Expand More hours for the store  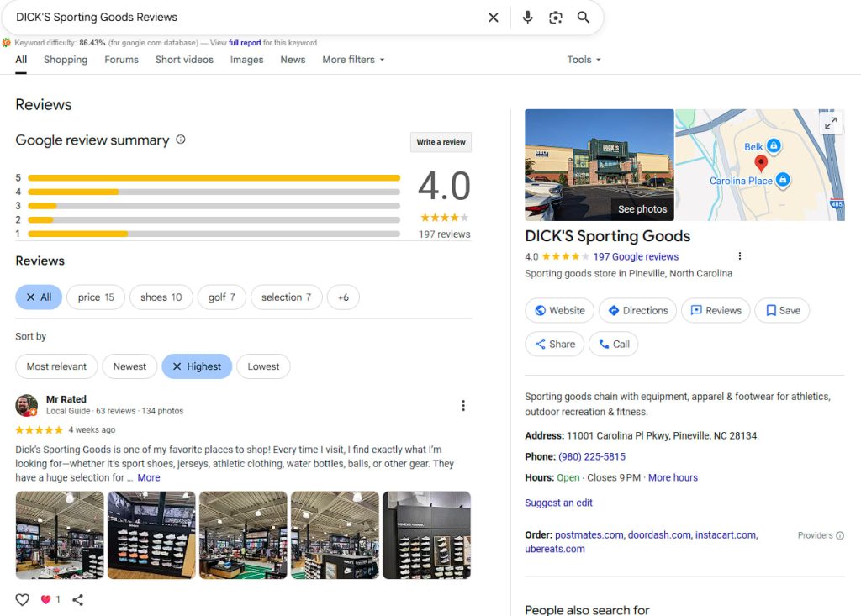coord(673,477)
